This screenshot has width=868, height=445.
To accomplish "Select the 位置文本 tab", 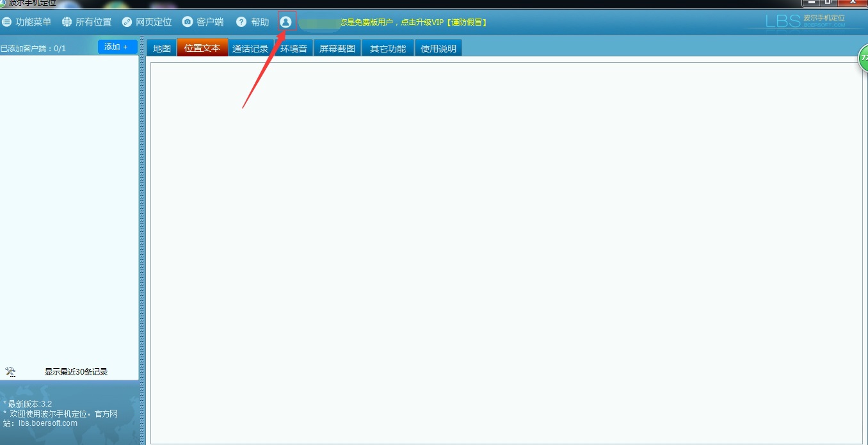I will (202, 48).
